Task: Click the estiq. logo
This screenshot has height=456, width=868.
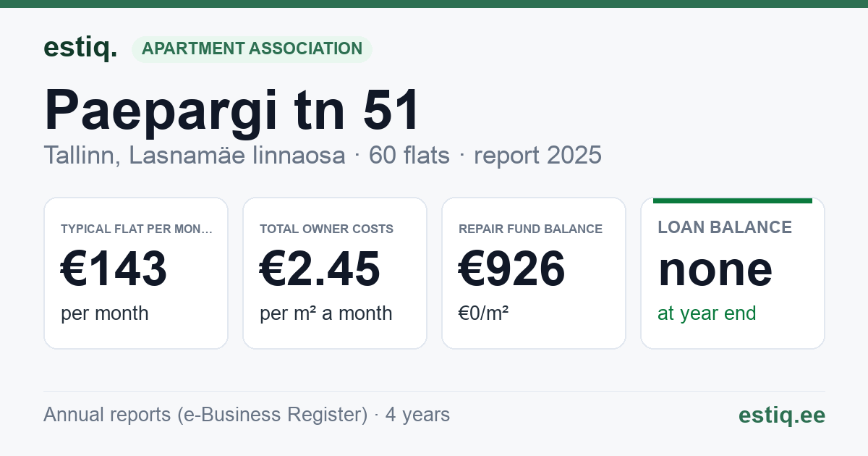Action: pos(80,48)
